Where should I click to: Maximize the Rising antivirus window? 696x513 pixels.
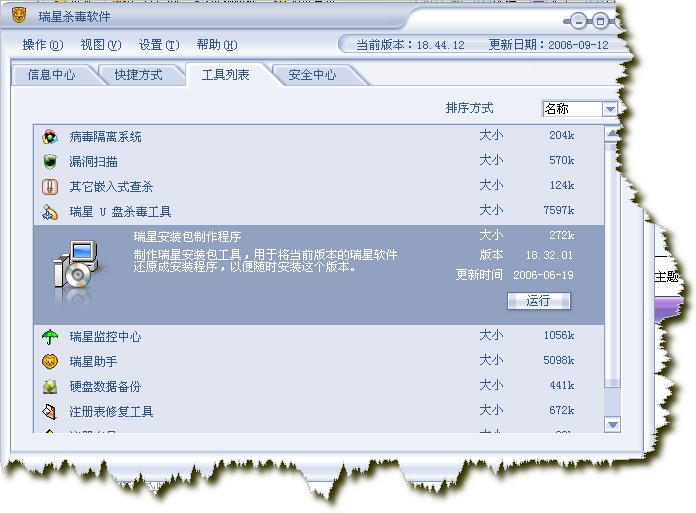[x=600, y=21]
